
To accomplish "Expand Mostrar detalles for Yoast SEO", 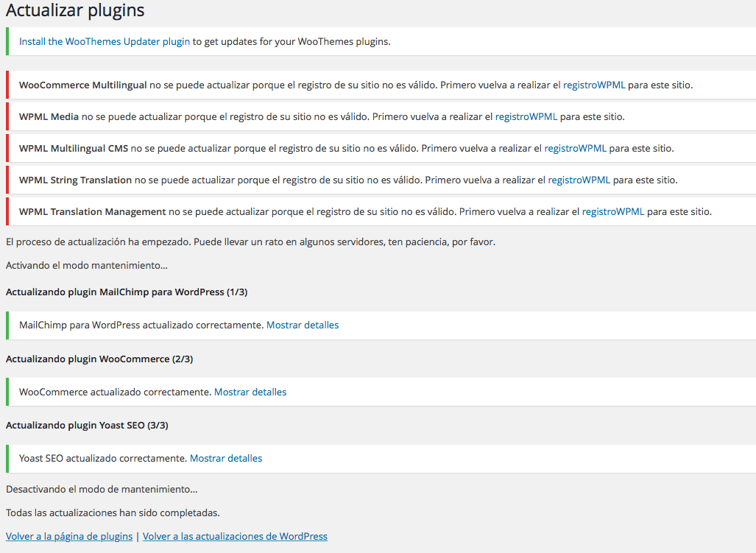I will pos(226,458).
